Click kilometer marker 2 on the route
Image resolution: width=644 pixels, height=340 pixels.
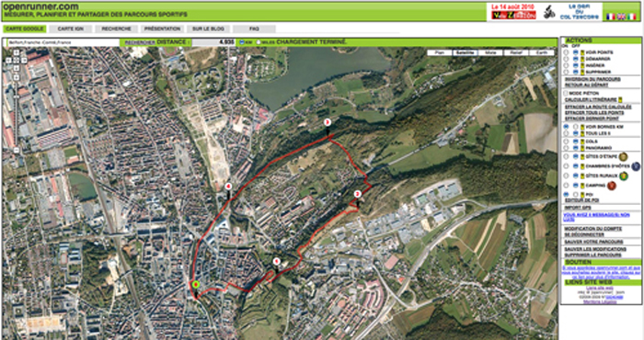click(x=357, y=195)
